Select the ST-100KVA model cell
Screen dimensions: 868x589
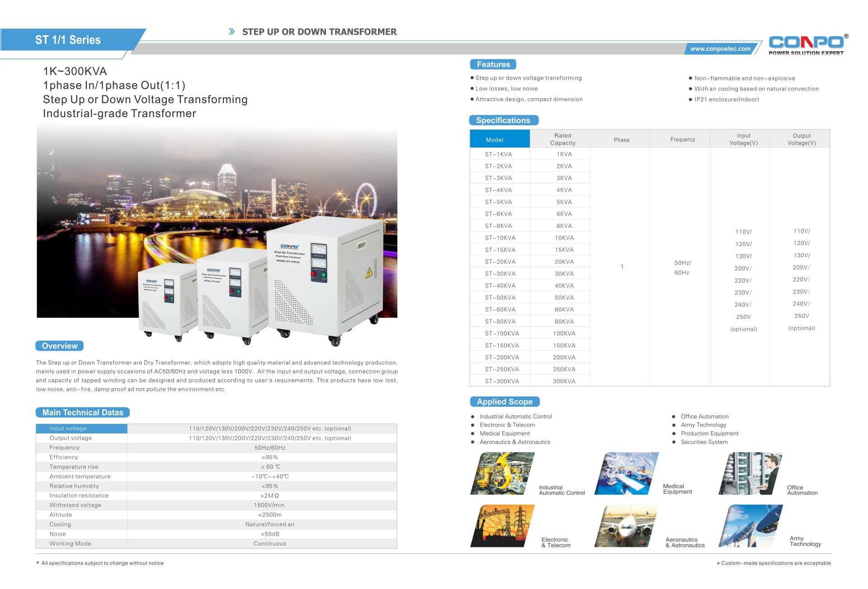500,333
